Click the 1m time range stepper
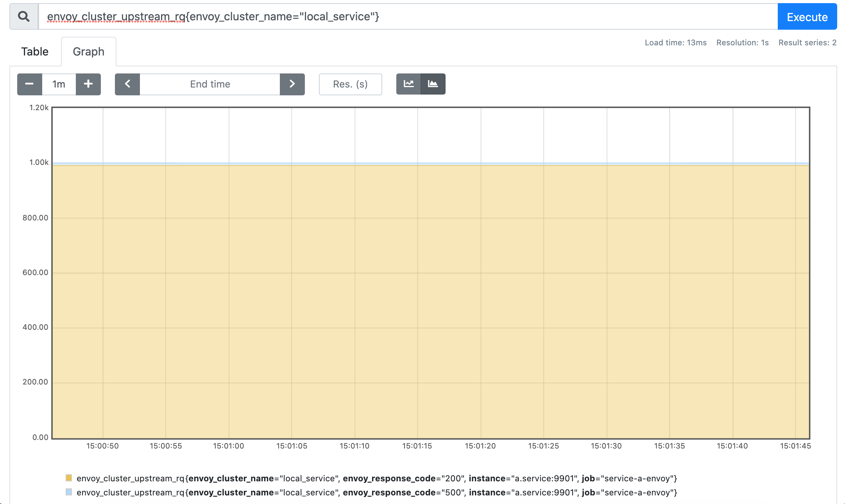 click(58, 84)
